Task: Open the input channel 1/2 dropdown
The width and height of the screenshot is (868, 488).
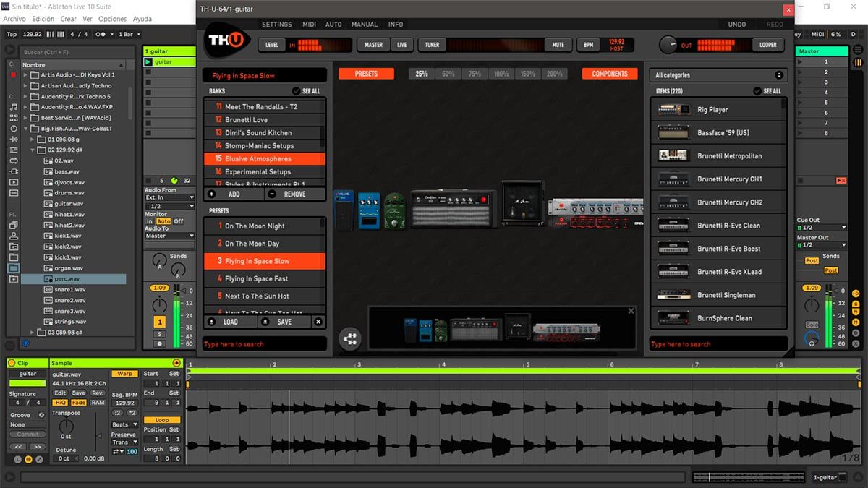Action: click(170, 206)
